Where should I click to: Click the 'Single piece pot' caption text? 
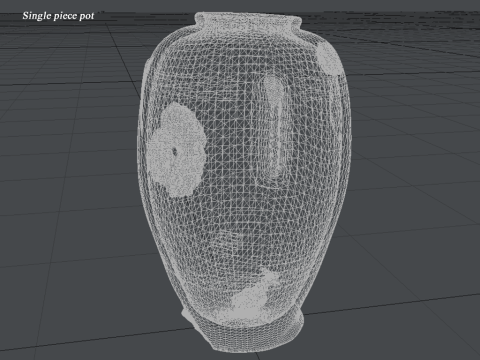(58, 16)
